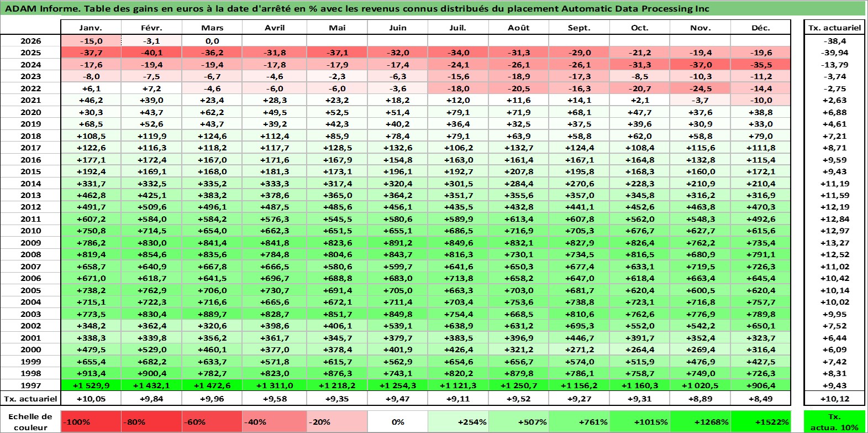Select the 1997 year row label

(x=30, y=385)
